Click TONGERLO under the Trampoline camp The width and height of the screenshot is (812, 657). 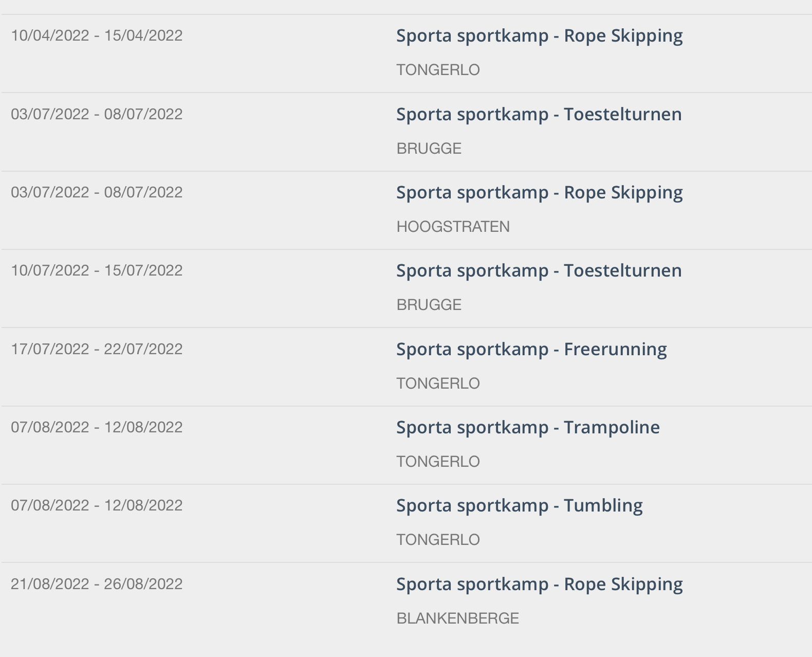[438, 462]
